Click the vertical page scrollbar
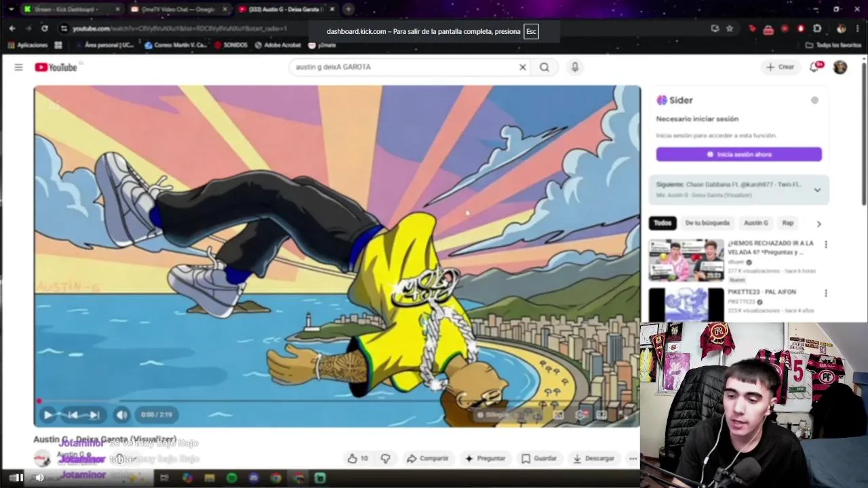 click(863, 136)
